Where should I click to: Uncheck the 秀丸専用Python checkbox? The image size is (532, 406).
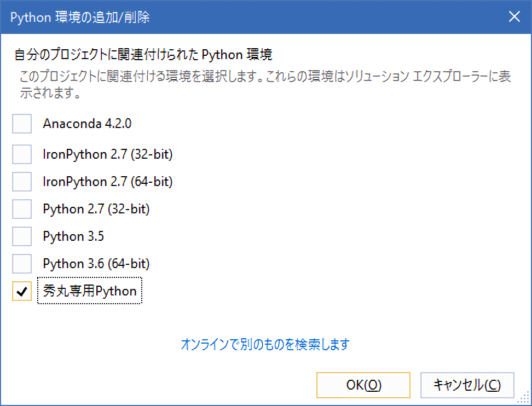pos(22,292)
